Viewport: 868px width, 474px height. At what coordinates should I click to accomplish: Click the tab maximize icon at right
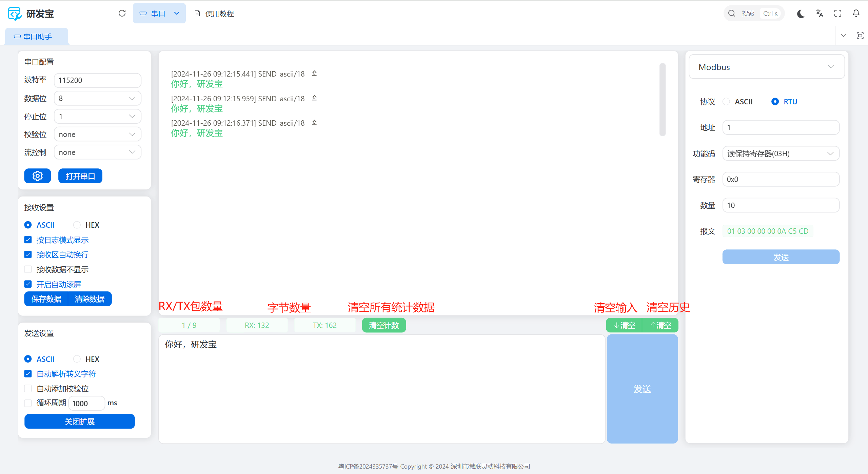point(860,36)
